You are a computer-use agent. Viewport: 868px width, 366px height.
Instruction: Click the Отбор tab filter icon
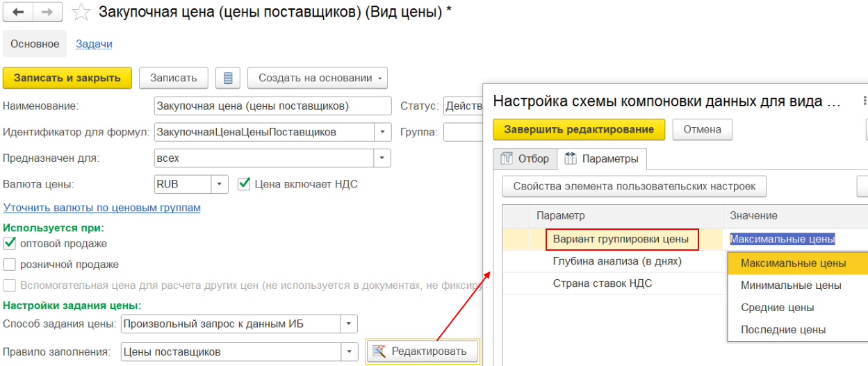pos(506,159)
